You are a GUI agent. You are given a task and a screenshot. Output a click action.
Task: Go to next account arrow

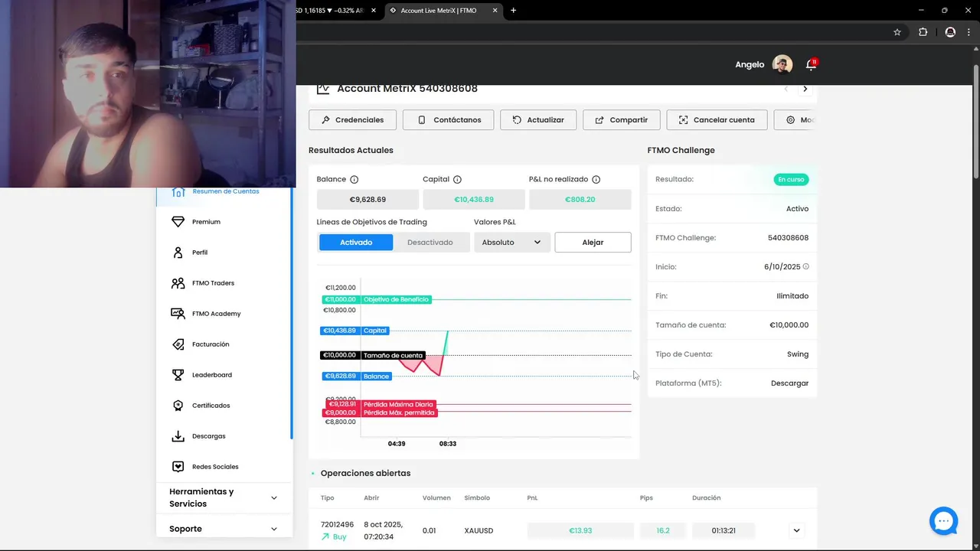point(805,89)
